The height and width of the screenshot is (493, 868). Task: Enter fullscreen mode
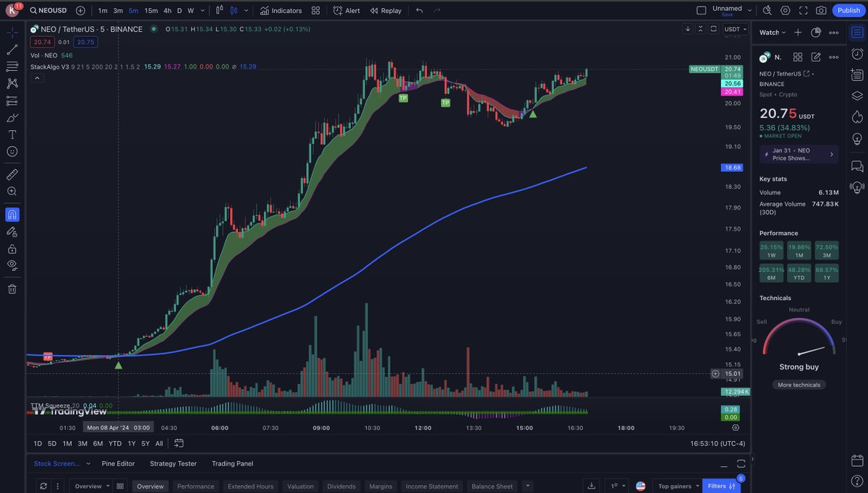pyautogui.click(x=803, y=11)
